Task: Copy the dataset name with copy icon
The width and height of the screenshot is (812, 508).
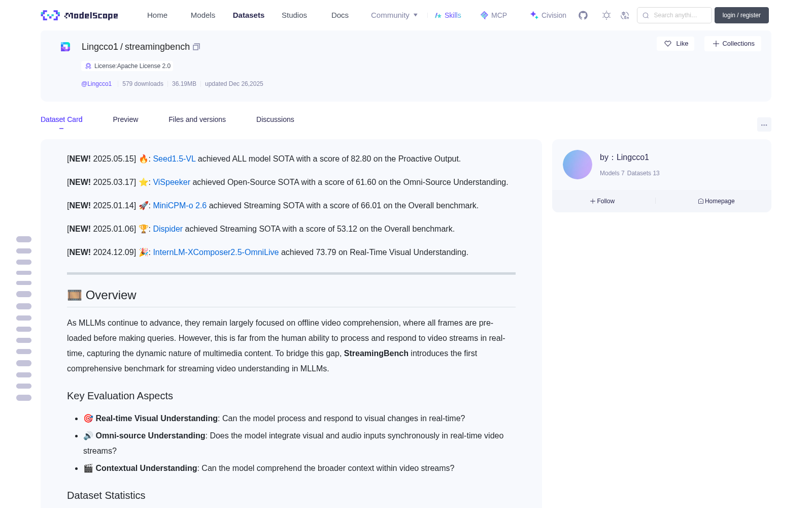Action: (196, 47)
